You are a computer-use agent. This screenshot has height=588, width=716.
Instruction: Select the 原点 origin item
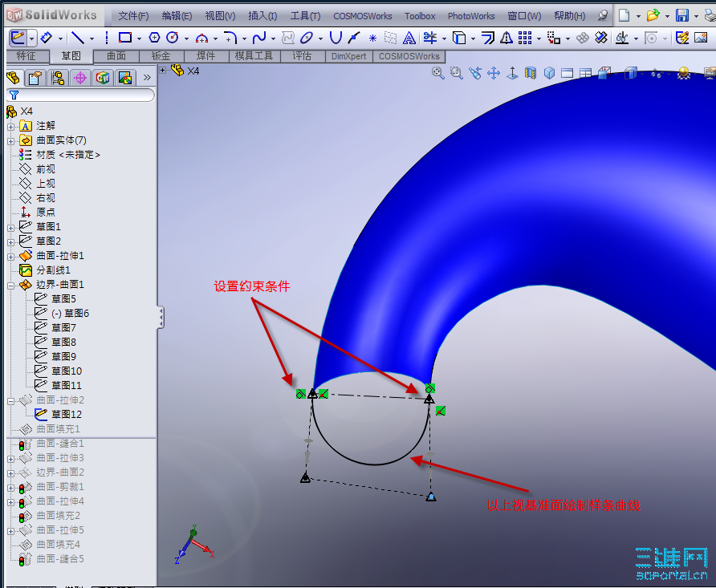45,212
